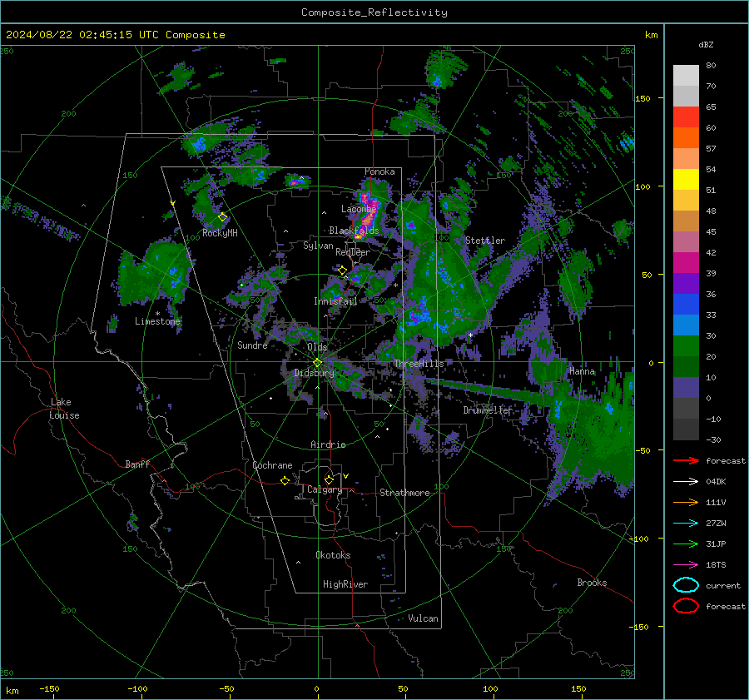Select the yellow 51-54 dBZ swatch
This screenshot has width=749, height=700.
[x=686, y=180]
